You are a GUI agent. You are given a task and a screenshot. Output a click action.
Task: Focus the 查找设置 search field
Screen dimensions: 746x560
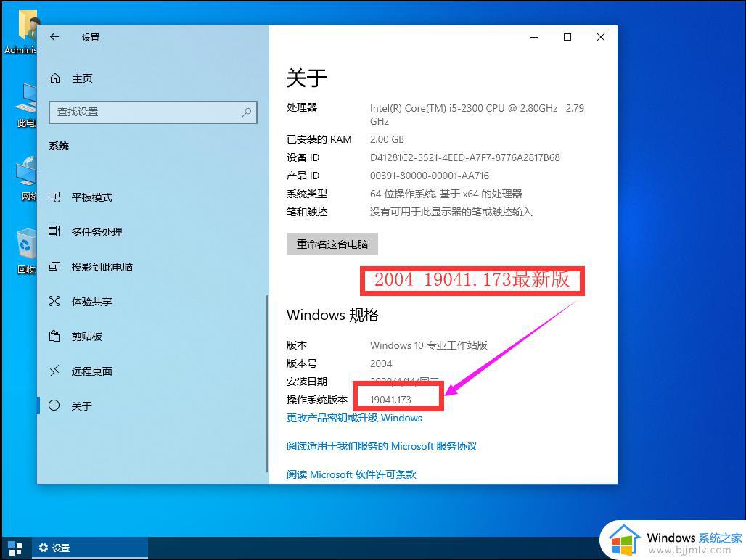pyautogui.click(x=152, y=112)
